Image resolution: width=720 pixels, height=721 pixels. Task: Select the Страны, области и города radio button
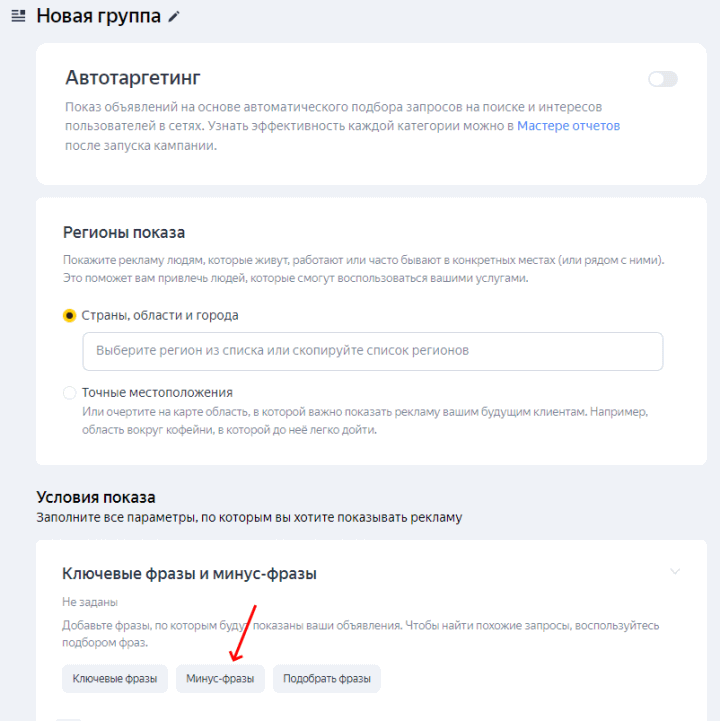pos(69,316)
